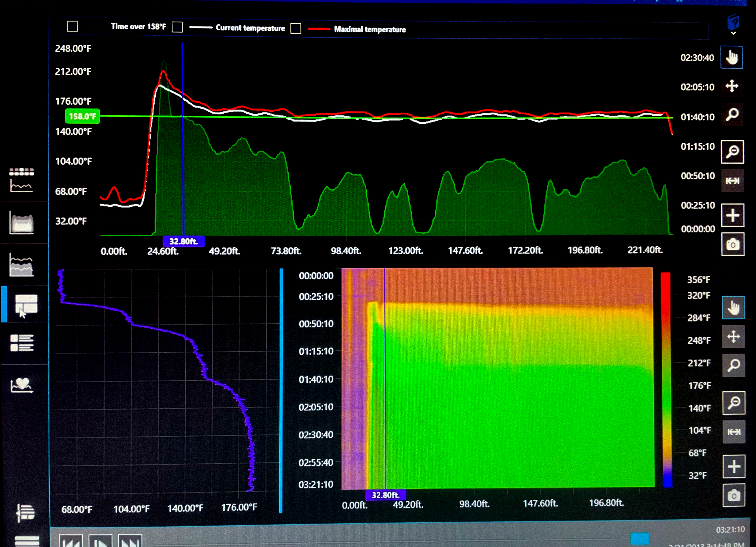Click the blue playback timeline slider handle
The width and height of the screenshot is (756, 547).
coord(640,538)
